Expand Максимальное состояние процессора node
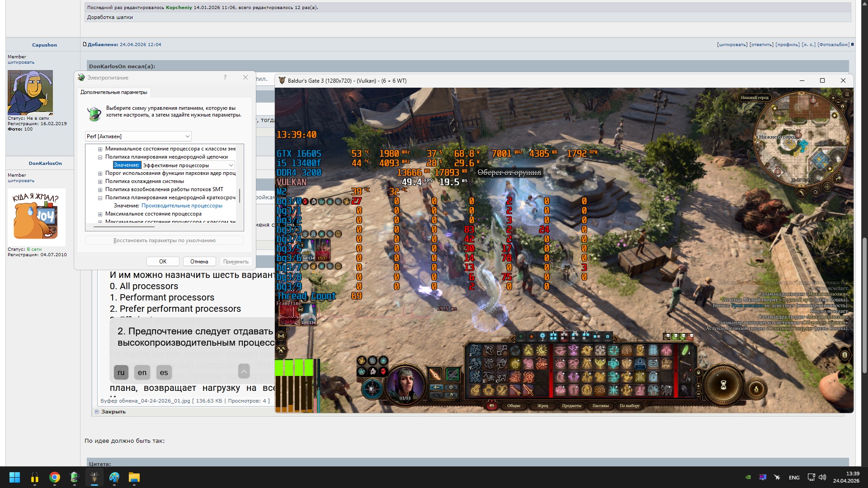This screenshot has height=488, width=868. pyautogui.click(x=100, y=214)
